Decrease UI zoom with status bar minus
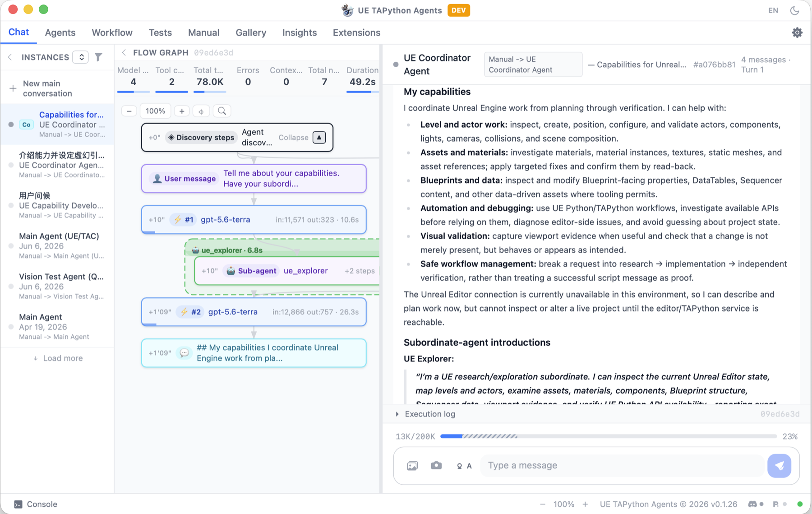 pos(543,504)
